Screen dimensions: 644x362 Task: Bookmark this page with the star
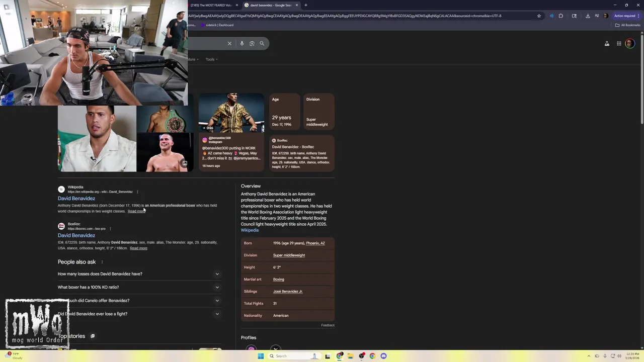539,16
